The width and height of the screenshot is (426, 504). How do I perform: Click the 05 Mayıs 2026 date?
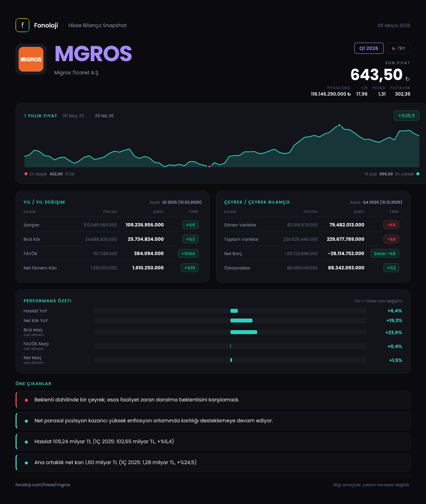[394, 25]
